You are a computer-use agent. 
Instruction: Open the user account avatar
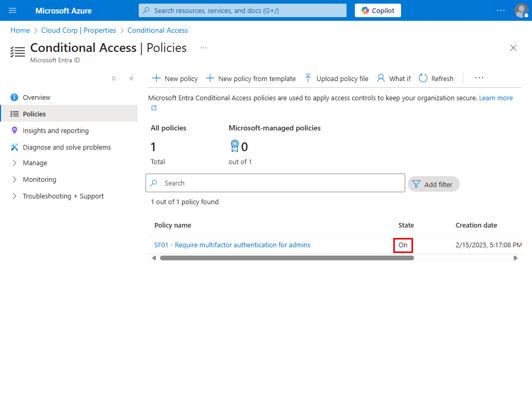(x=521, y=10)
